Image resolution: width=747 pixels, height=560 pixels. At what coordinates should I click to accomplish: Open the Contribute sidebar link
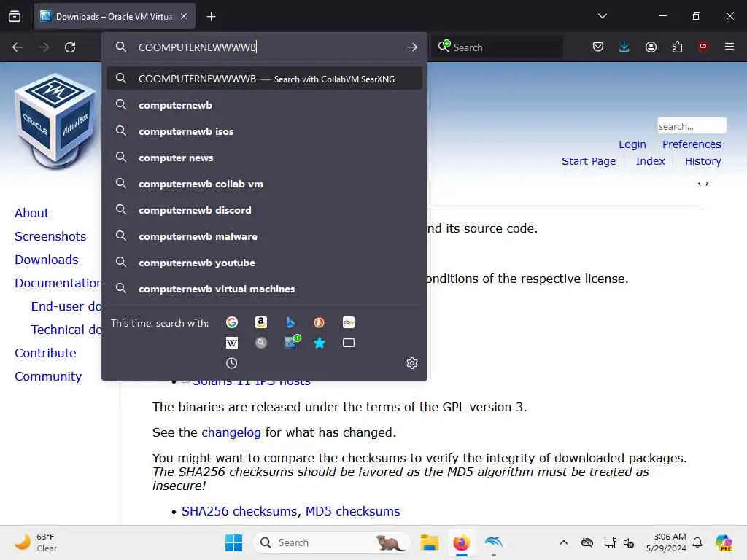45,353
